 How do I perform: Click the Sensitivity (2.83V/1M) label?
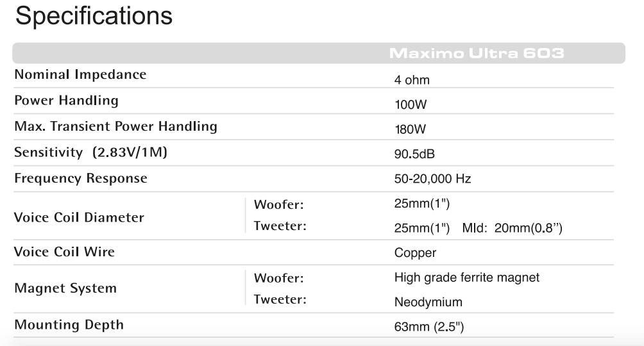[95, 152]
